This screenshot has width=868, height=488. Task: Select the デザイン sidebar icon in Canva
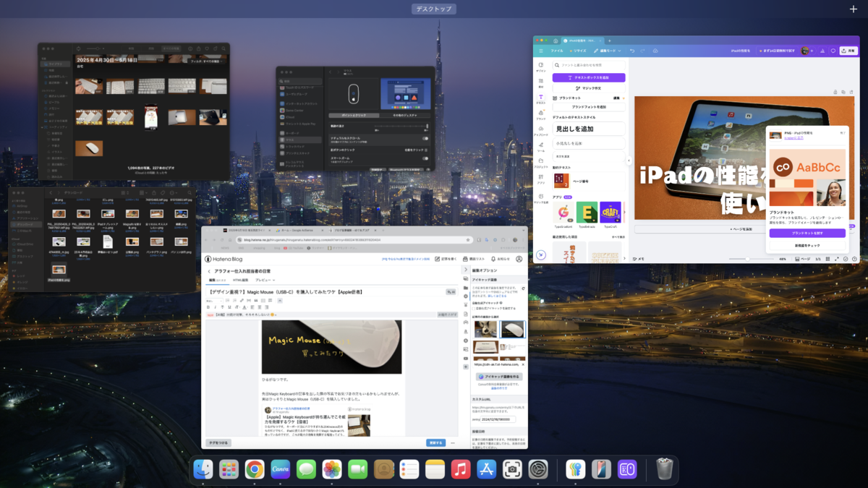(x=540, y=67)
